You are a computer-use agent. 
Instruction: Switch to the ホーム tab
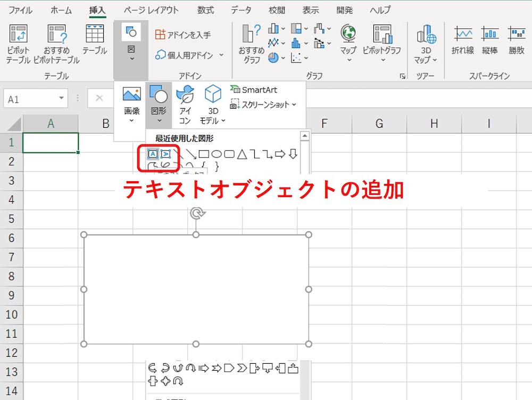coord(61,10)
